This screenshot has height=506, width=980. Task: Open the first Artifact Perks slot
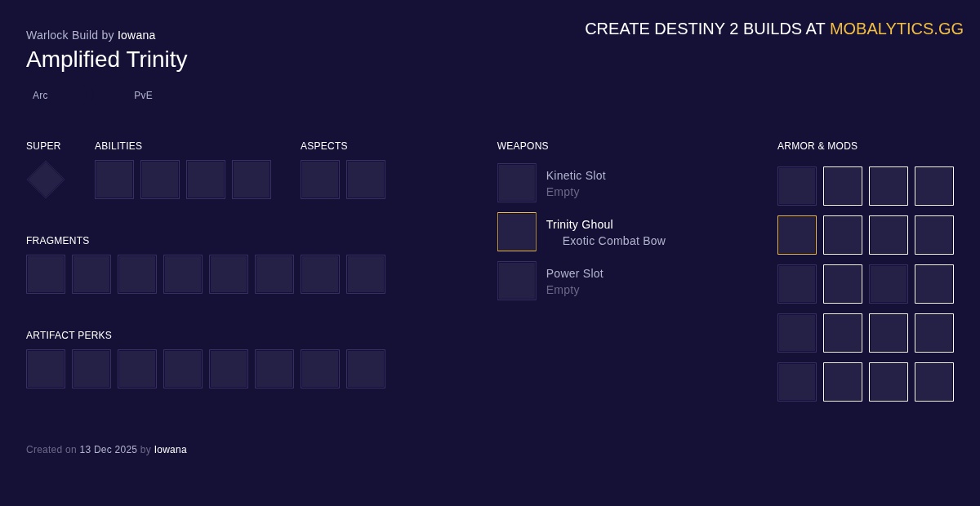click(46, 369)
